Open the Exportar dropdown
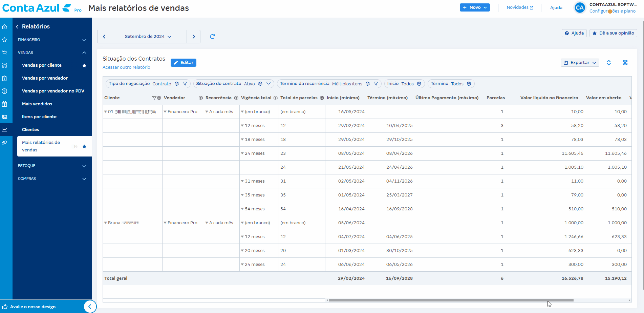This screenshot has height=313, width=644. (580, 63)
